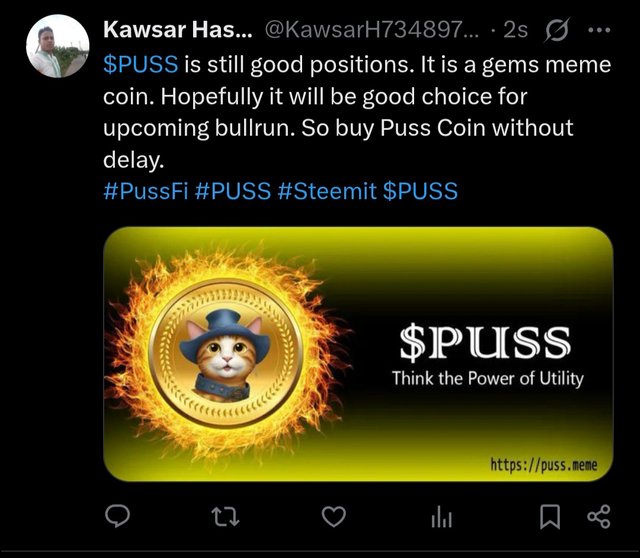640x558 pixels.
Task: Open the @KawsarH734897 handle
Action: [x=372, y=30]
